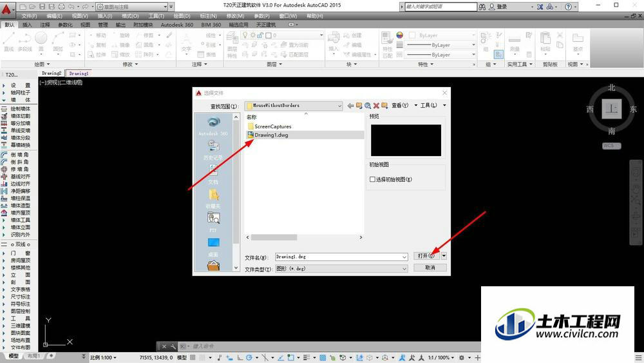Expand the 轴网柱子 group in T20 panel
This screenshot has height=363, width=644.
pyautogui.click(x=20, y=92)
